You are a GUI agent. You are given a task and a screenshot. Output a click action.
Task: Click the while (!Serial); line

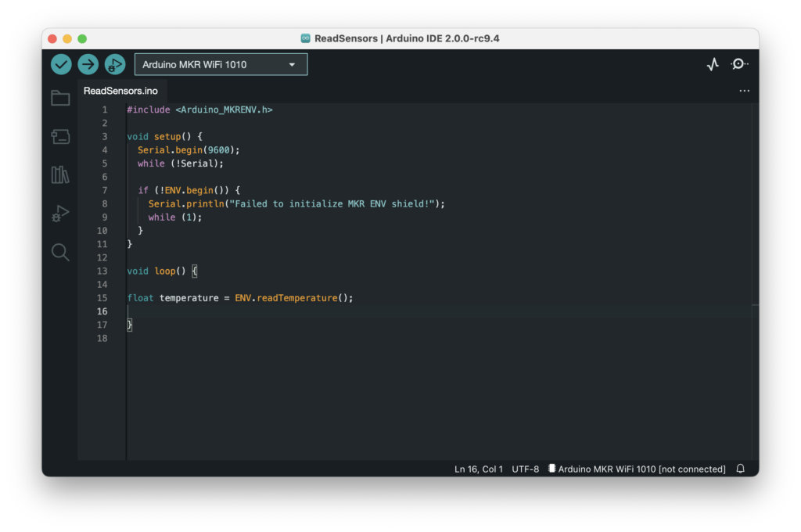click(x=181, y=164)
